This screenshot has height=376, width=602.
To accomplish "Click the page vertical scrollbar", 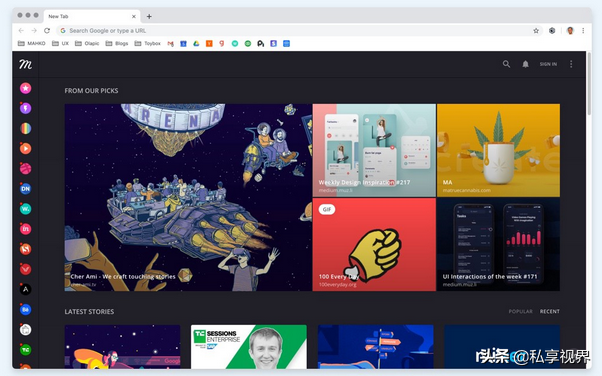I will click(x=589, y=84).
